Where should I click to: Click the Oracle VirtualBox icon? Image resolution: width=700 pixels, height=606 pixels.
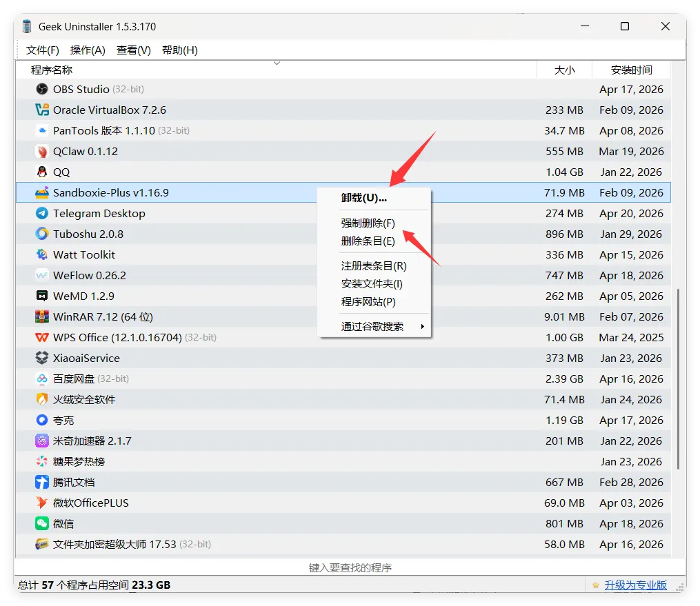pyautogui.click(x=42, y=110)
